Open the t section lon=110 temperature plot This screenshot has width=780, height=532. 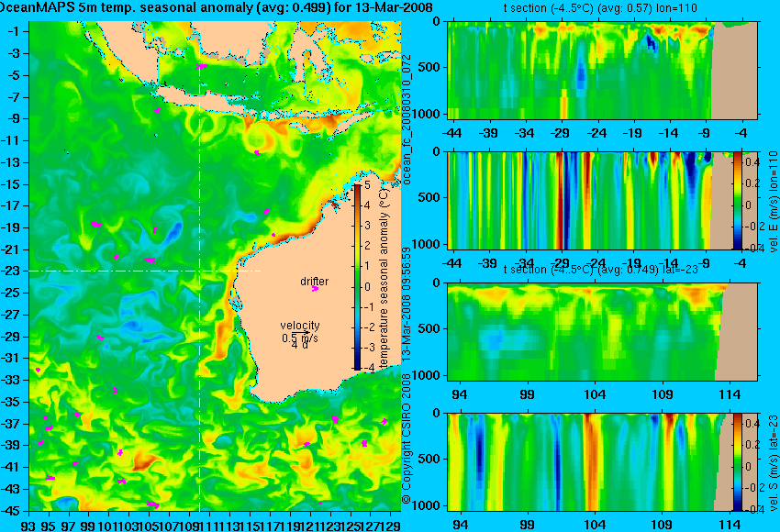pyautogui.click(x=602, y=70)
